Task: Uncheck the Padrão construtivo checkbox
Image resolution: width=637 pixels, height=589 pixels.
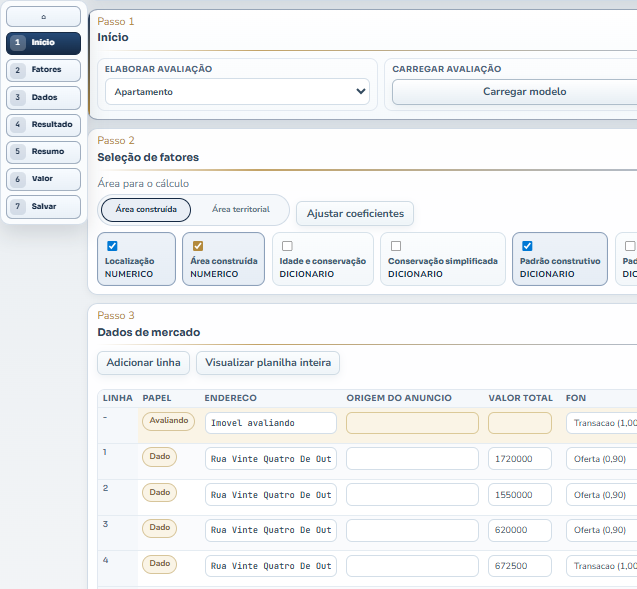Action: tap(527, 246)
